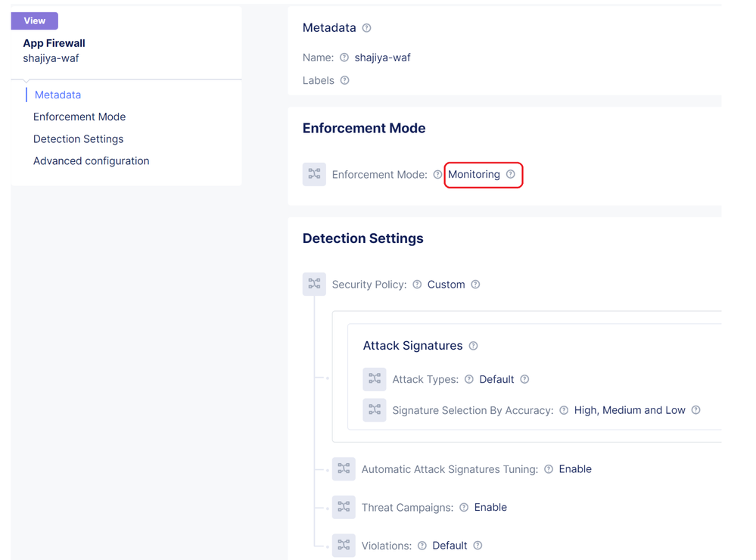
Task: Select Metadata in the sidebar navigation
Action: tap(58, 95)
